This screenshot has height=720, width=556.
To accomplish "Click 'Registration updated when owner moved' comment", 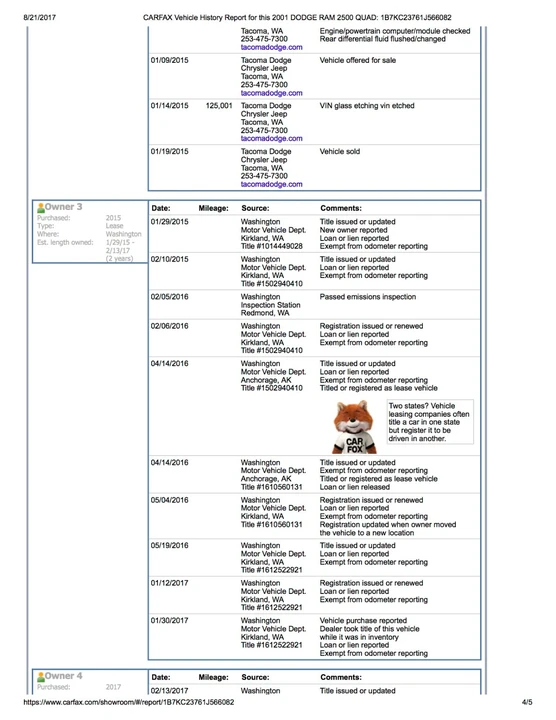I will coord(388,525).
